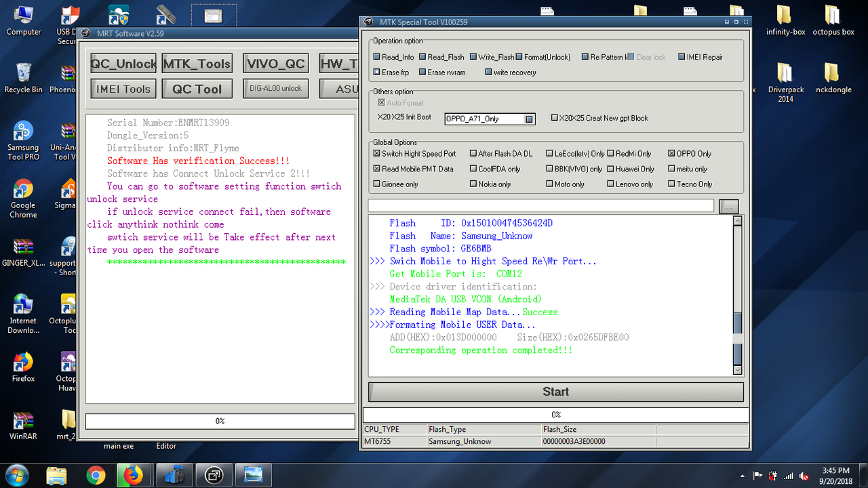The width and height of the screenshot is (868, 488).
Task: Open MTK_Tools in MRT Software
Action: (197, 64)
